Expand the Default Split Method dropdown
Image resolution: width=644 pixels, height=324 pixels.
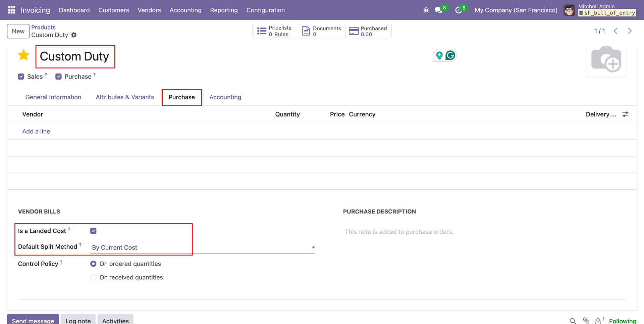[202, 247]
